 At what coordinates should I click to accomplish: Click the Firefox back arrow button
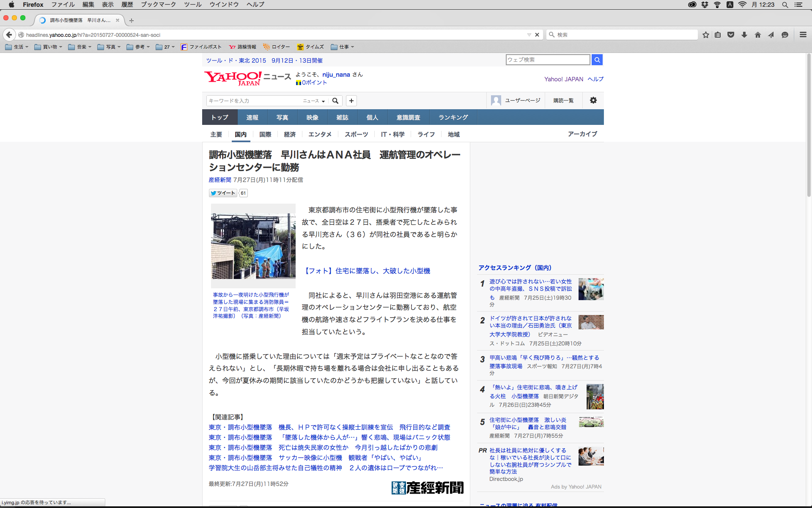9,35
